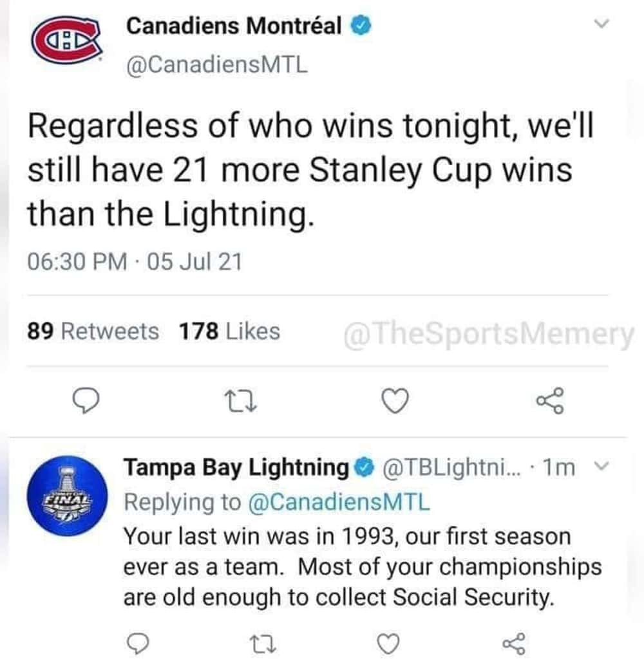Share the Tampa Bay Lightning reply

[513, 644]
